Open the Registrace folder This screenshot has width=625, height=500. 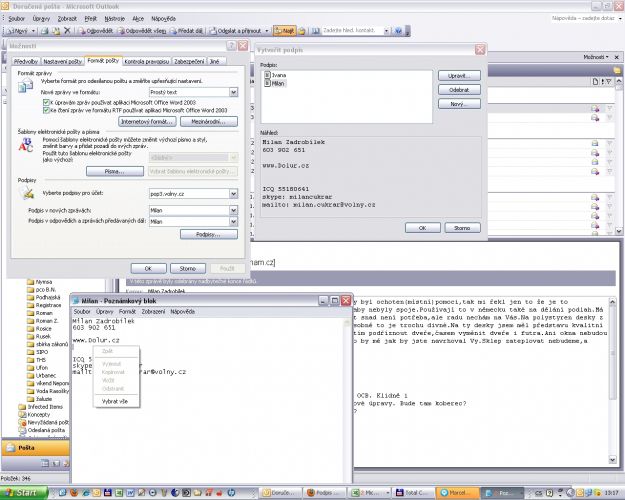pos(44,305)
